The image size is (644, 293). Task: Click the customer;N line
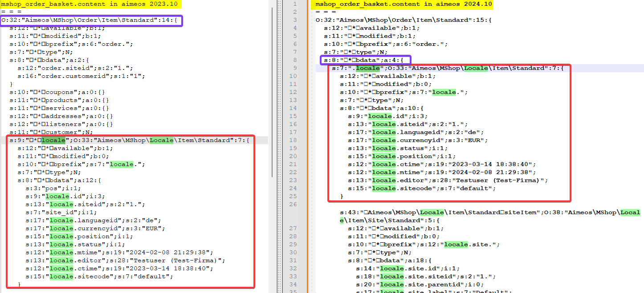(x=51, y=132)
